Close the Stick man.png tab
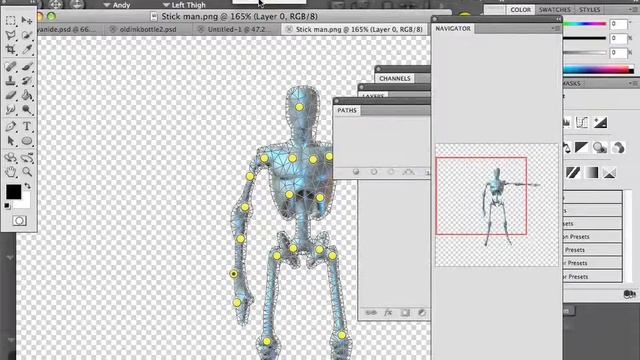Screen dimensions: 640x360 tap(289, 29)
